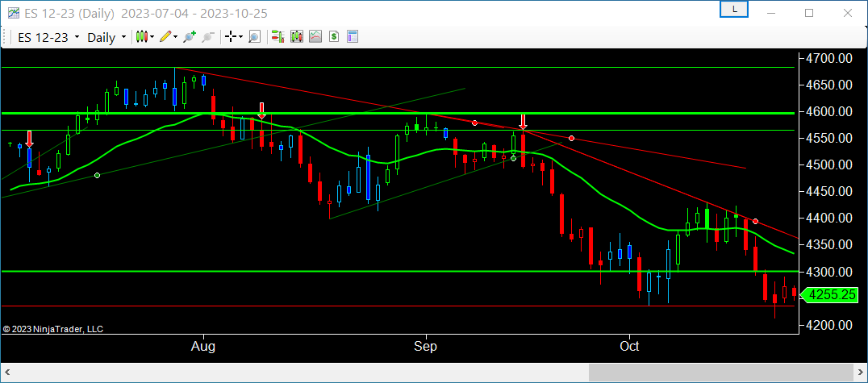
Task: Open the pencil drawing tools menu
Action: tap(169, 37)
